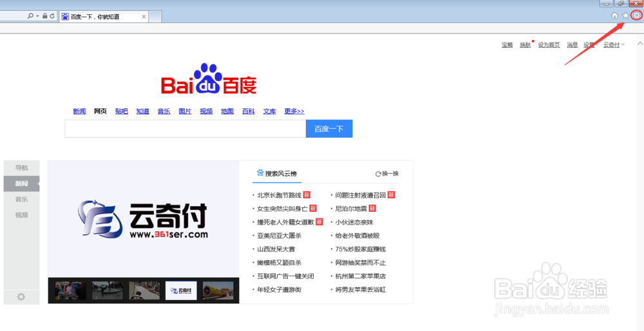Open the 百科 link
This screenshot has width=644, height=331.
click(x=249, y=111)
